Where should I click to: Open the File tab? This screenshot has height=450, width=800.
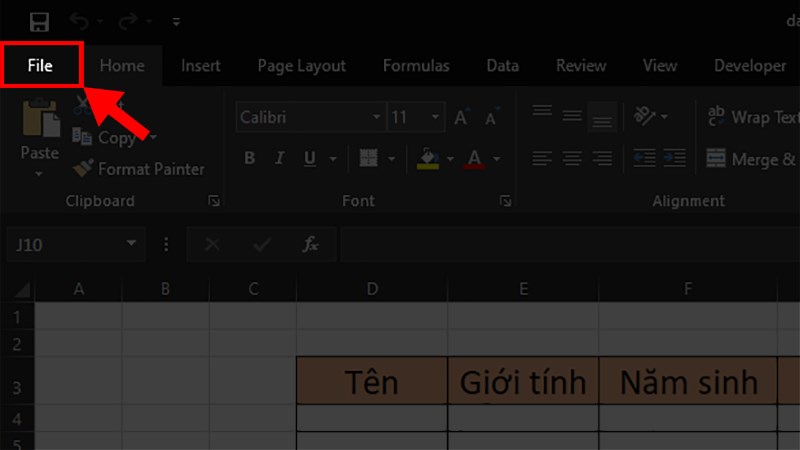[40, 65]
